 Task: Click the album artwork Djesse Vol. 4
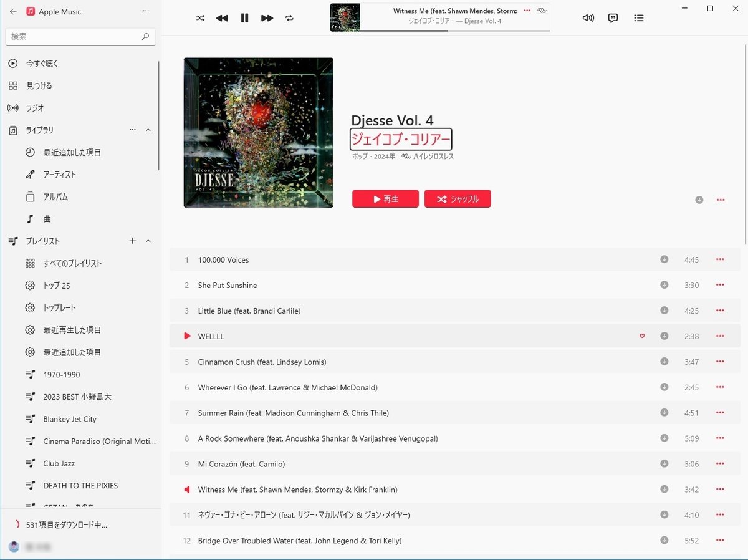(259, 133)
